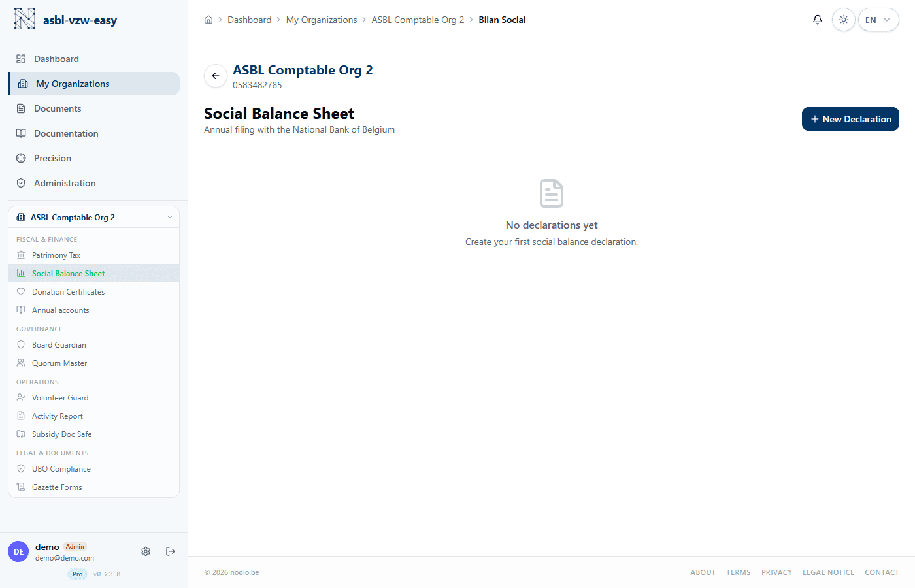Image resolution: width=915 pixels, height=588 pixels.
Task: Open Donation Certificates module
Action: pyautogui.click(x=93, y=292)
